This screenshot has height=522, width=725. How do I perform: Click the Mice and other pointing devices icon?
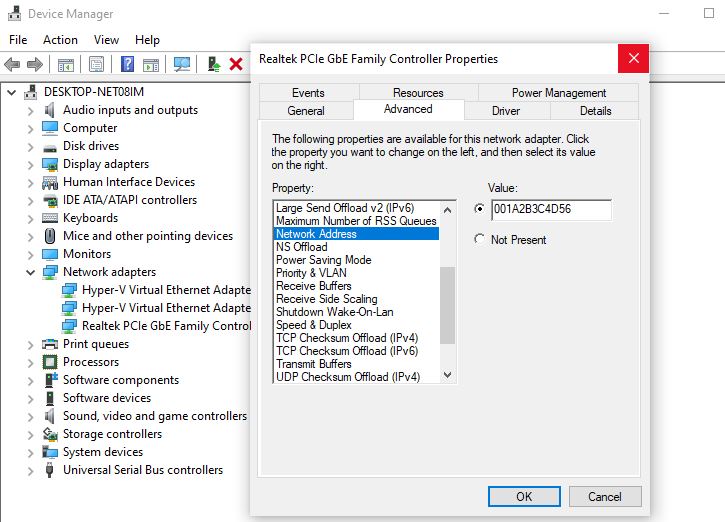point(49,236)
